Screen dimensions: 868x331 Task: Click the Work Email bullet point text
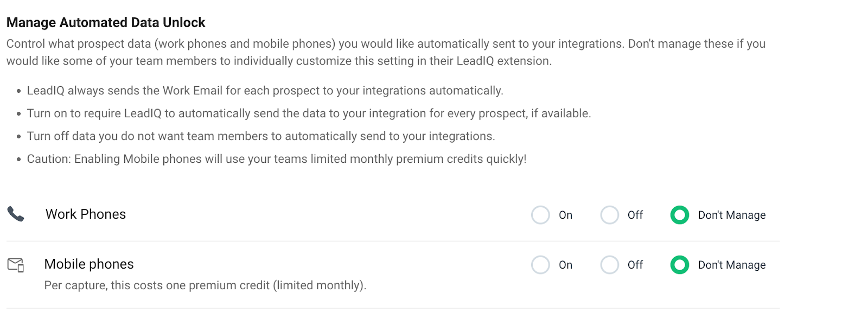265,91
